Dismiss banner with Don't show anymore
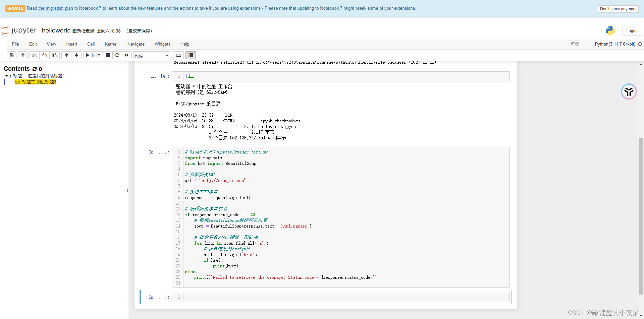The width and height of the screenshot is (644, 319). click(x=618, y=9)
